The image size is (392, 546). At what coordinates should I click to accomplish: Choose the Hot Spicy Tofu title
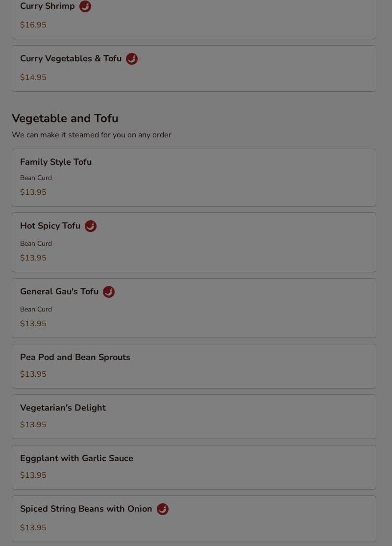tap(50, 226)
